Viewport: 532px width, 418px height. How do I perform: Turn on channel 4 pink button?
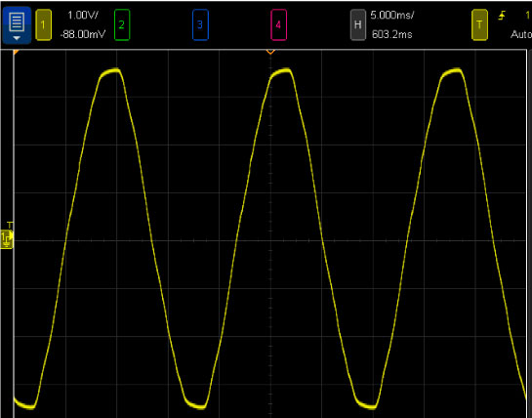click(x=278, y=24)
